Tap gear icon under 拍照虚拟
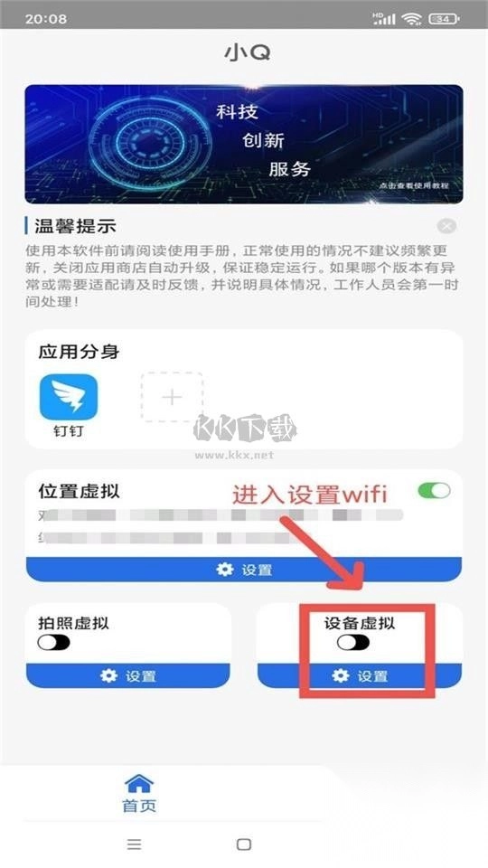 pos(108,675)
